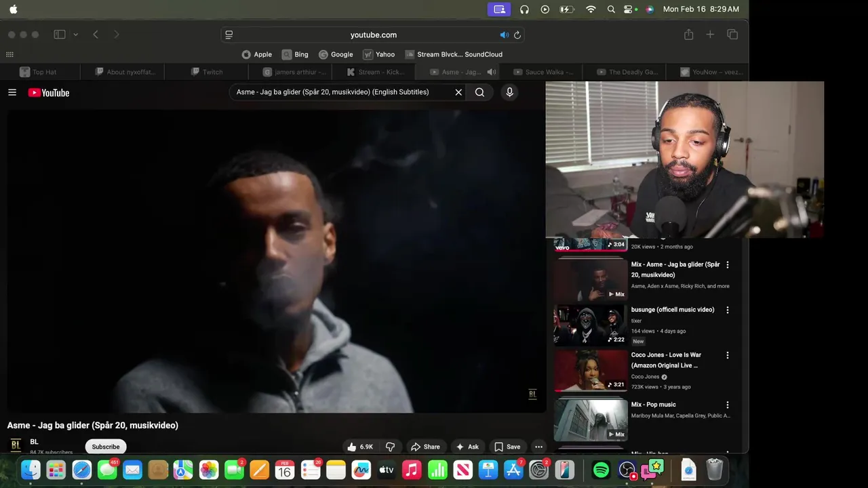Switch to the Stream - Kick tab
The image size is (868, 488).
(x=375, y=72)
